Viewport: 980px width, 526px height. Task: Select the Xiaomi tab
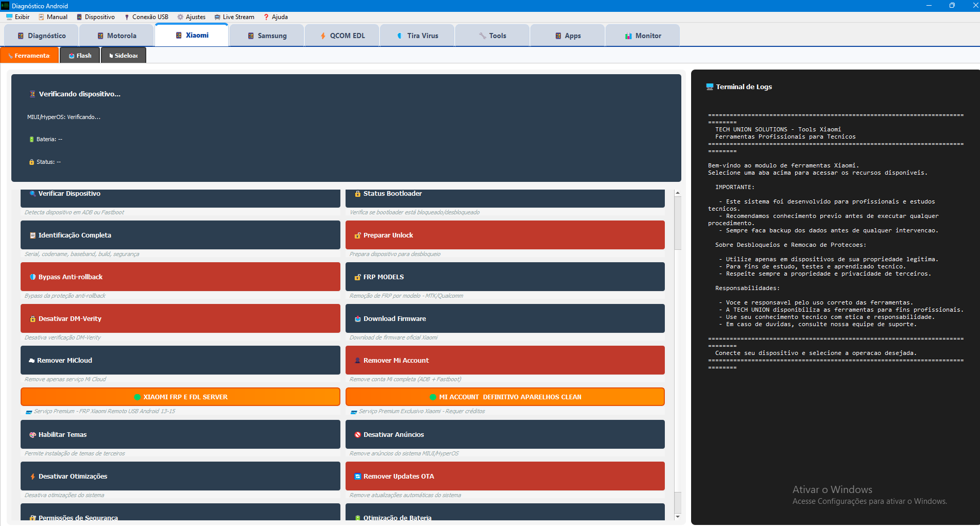[192, 35]
